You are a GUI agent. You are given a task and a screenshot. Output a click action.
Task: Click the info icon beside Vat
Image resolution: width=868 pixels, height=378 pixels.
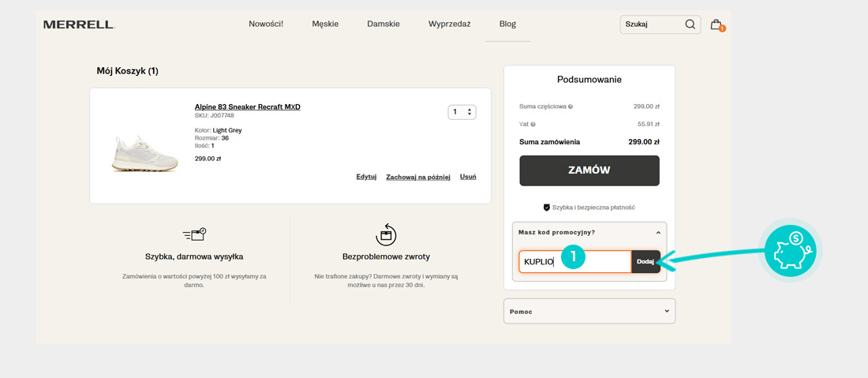coord(533,125)
